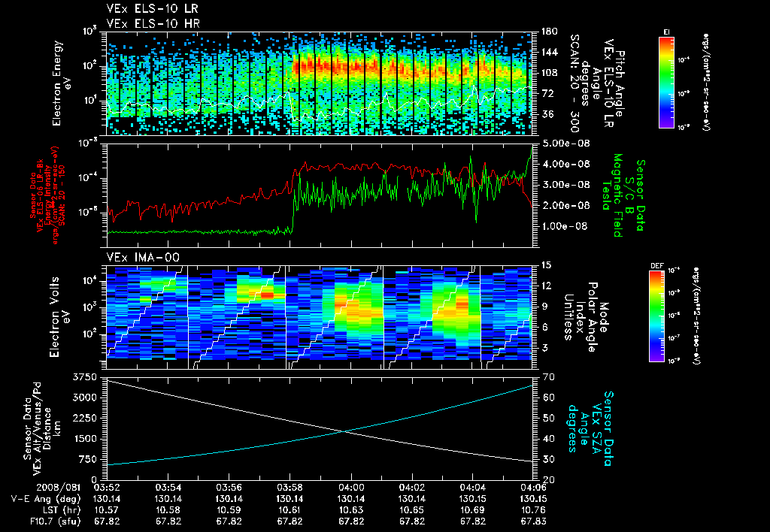Click the 2008/081 date label
Image resolution: width=770 pixels, height=532 pixels.
(59, 488)
